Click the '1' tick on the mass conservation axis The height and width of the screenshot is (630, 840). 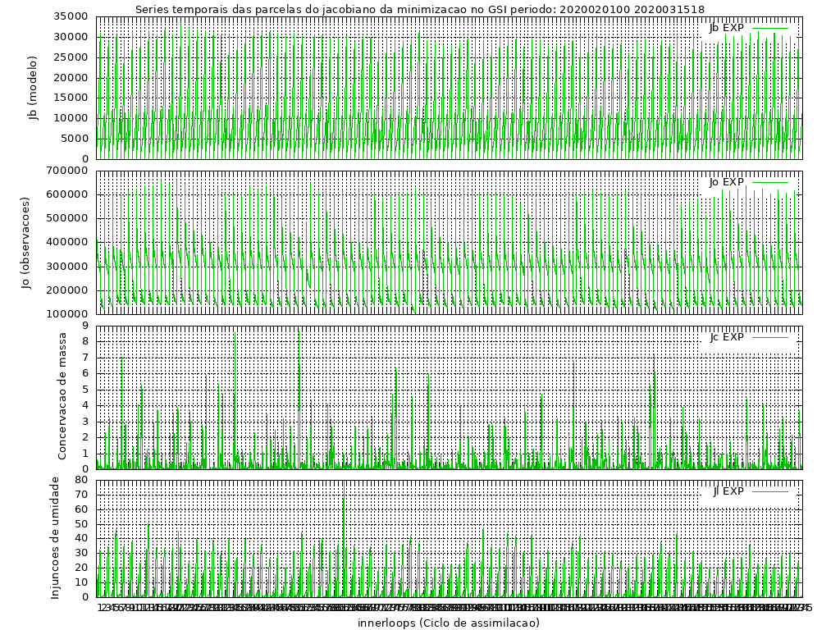[x=85, y=453]
